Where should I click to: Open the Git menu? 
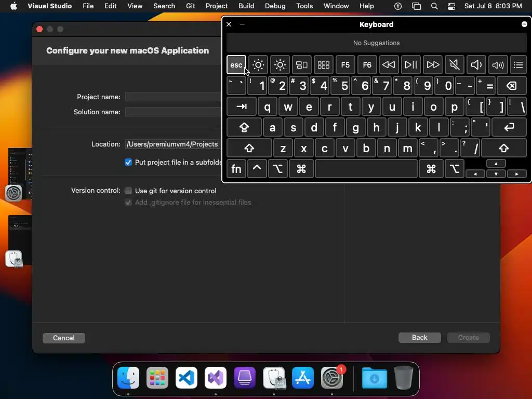tap(190, 6)
